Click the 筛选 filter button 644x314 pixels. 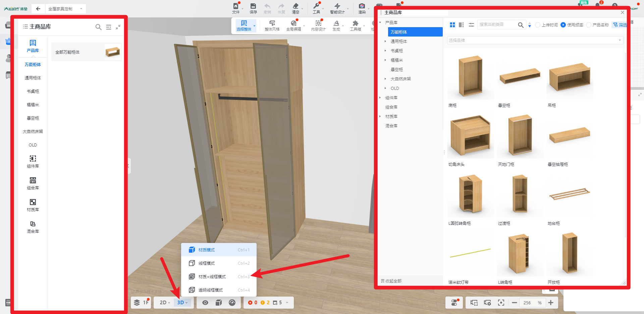coord(620,25)
